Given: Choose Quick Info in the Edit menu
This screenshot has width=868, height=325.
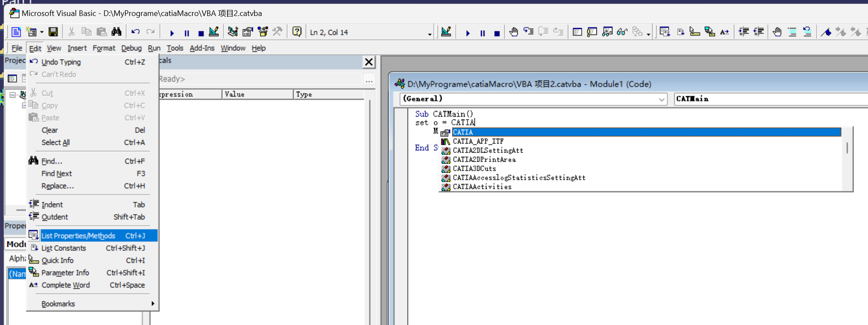Looking at the screenshot, I should click(x=92, y=260).
